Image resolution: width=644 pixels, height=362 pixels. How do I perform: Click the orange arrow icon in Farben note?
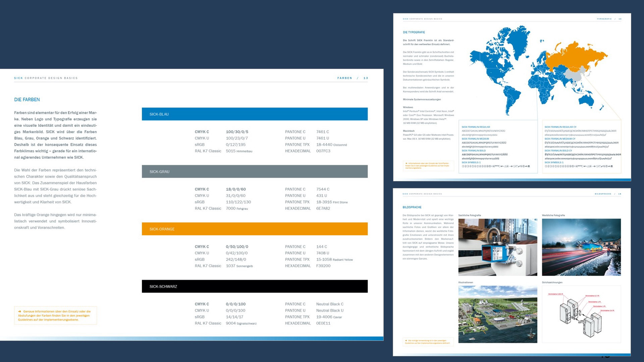pyautogui.click(x=20, y=311)
